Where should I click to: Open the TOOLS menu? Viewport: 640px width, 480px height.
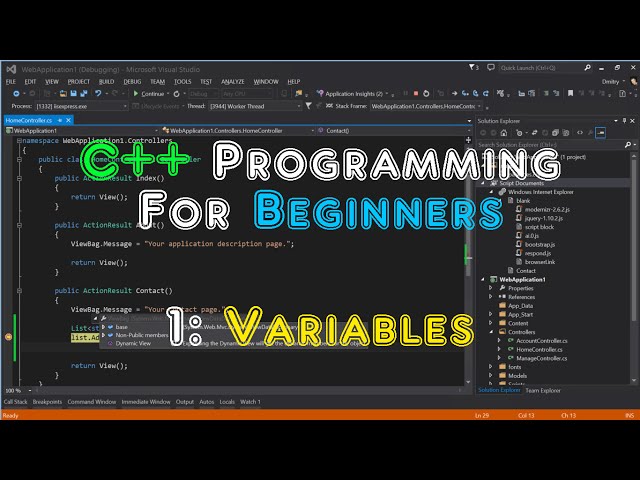click(x=182, y=82)
